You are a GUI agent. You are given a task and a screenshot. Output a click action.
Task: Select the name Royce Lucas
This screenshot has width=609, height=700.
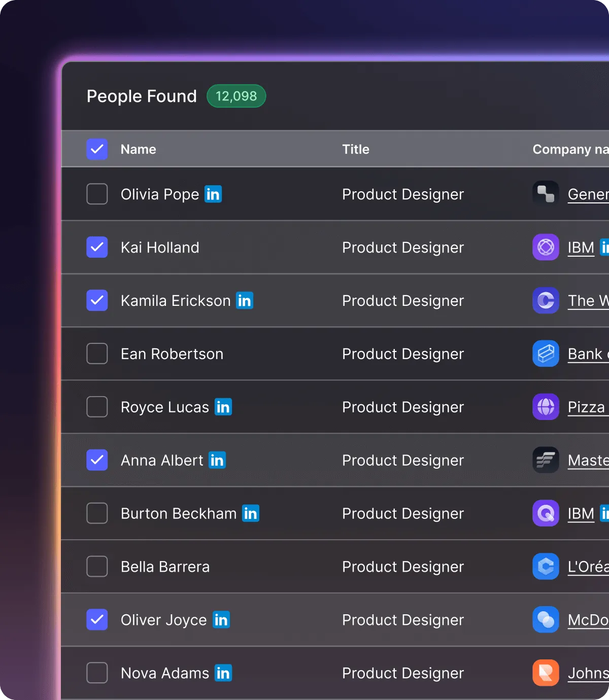pos(165,407)
